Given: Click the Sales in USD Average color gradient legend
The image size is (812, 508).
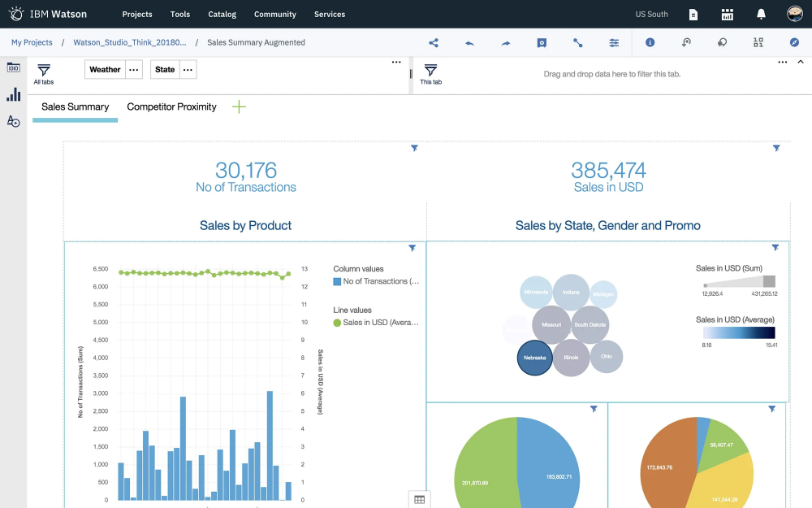Looking at the screenshot, I should pyautogui.click(x=737, y=333).
